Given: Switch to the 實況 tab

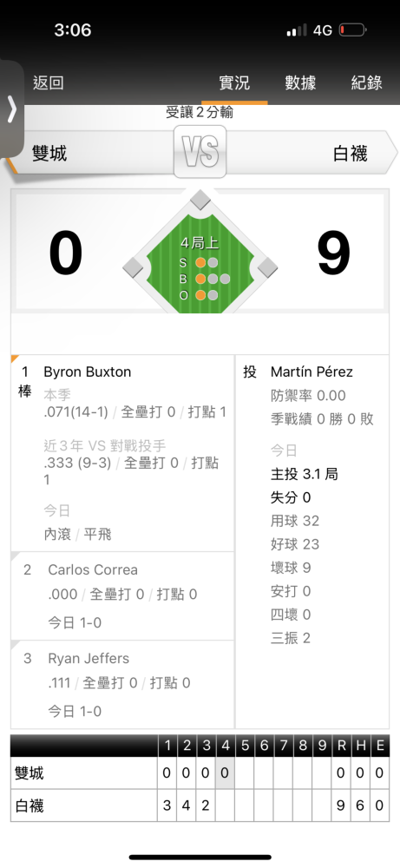Looking at the screenshot, I should (234, 83).
